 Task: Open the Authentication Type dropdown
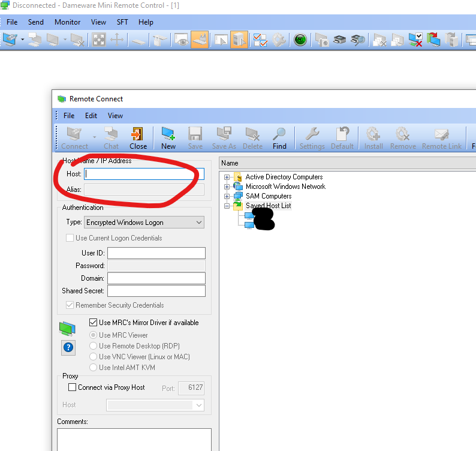coord(144,223)
